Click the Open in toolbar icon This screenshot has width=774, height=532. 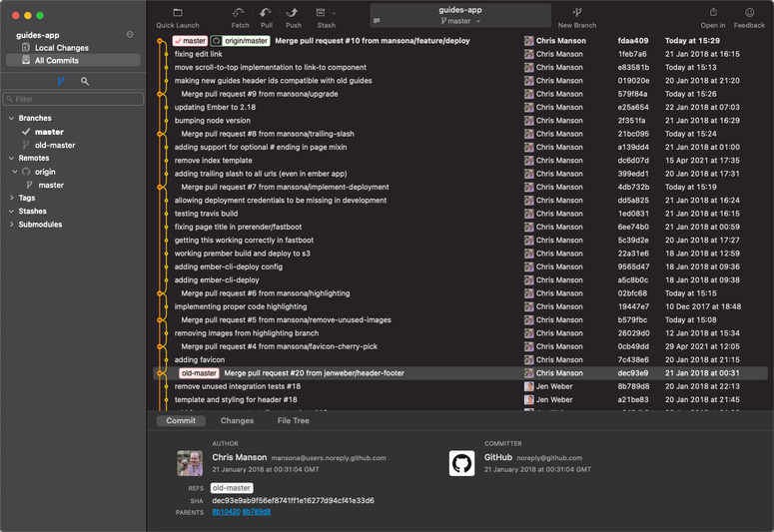(713, 12)
